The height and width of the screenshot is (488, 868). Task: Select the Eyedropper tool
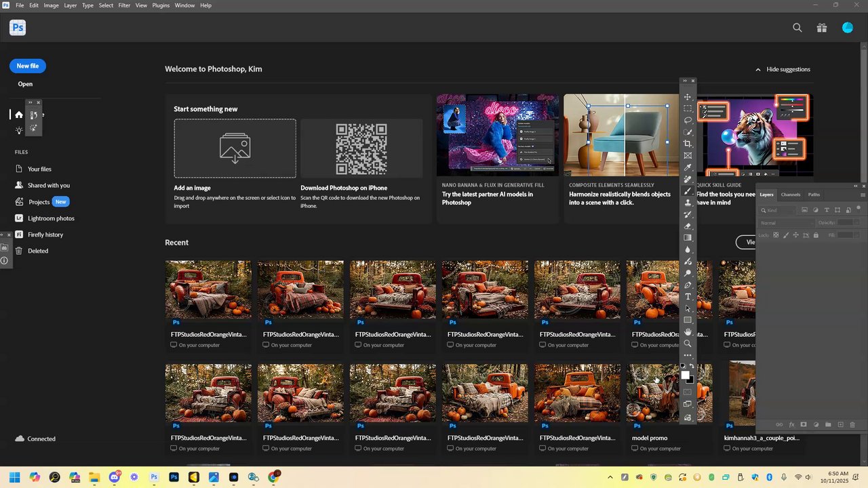click(688, 167)
